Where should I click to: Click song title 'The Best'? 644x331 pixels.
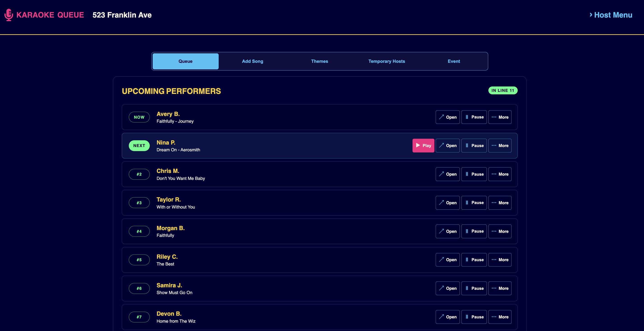[165, 264]
